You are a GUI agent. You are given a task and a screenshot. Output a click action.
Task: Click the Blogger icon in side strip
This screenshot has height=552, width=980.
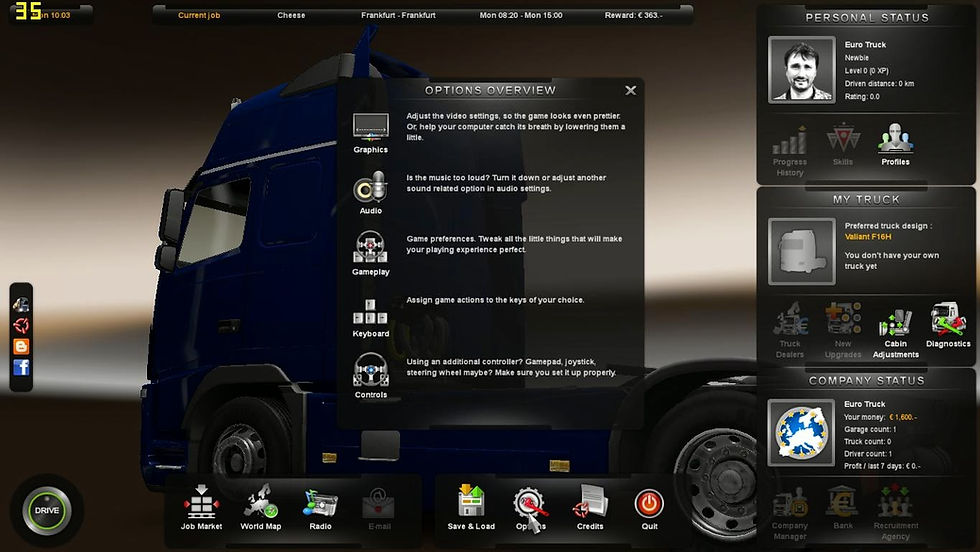[21, 346]
